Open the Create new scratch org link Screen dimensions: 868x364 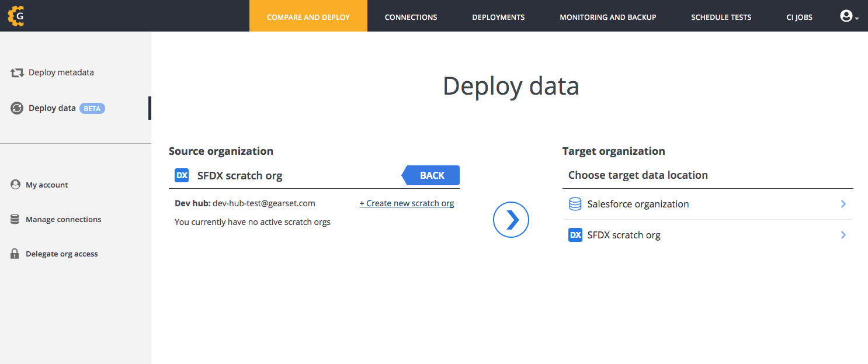[407, 203]
